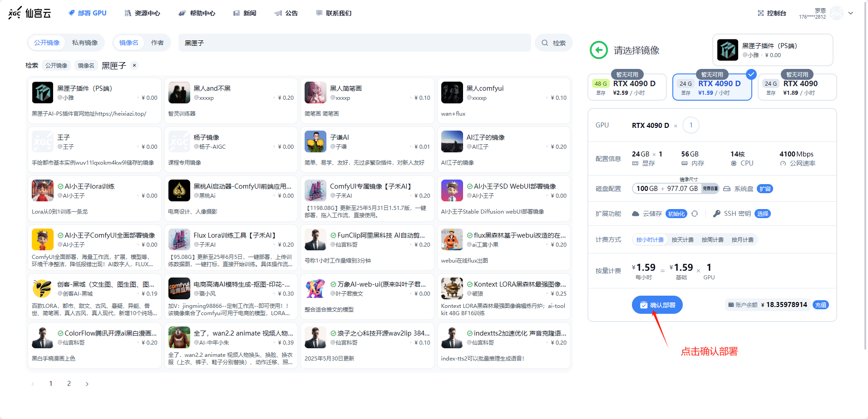Image resolution: width=868 pixels, height=419 pixels.
Task: Expand the account dropdown chevron
Action: click(851, 13)
